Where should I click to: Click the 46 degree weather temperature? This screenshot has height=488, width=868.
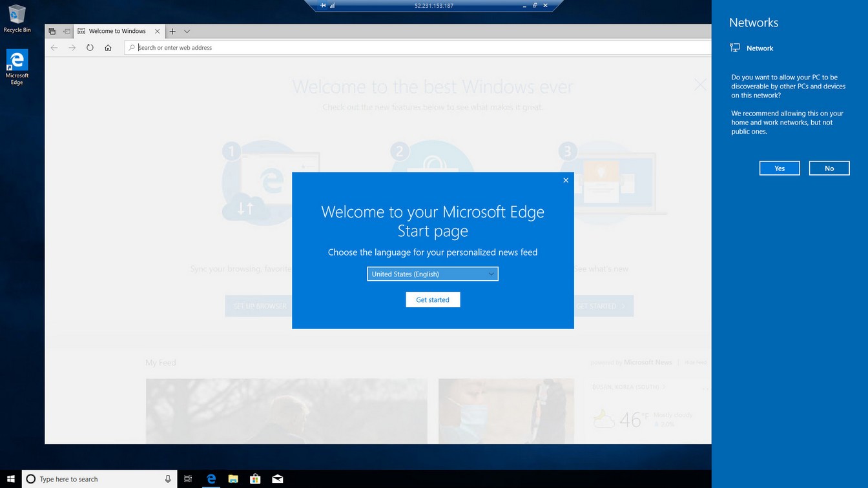pos(630,420)
